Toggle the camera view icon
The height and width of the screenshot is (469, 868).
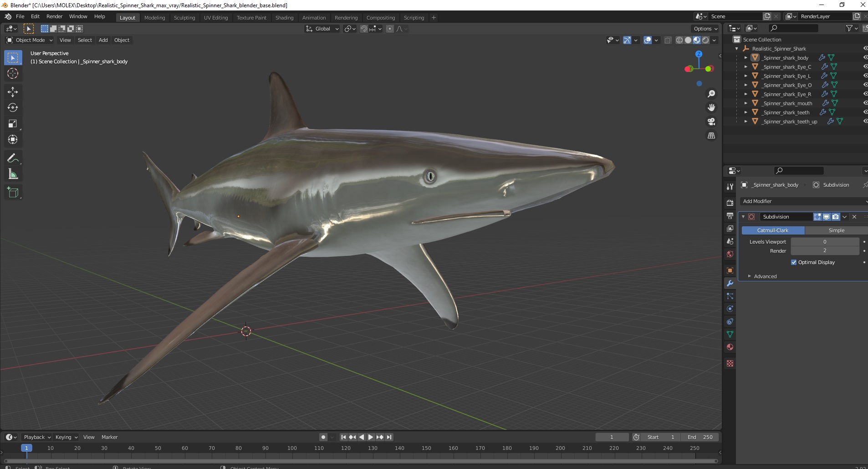[x=711, y=122]
